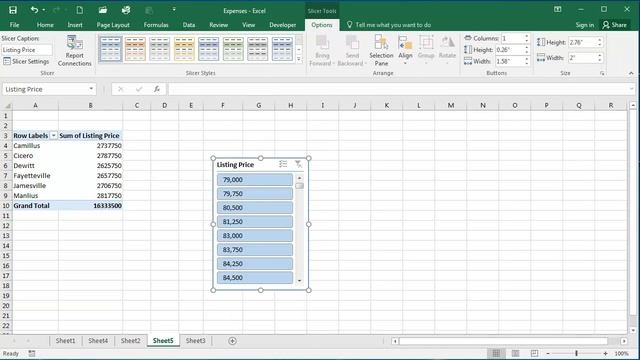Open the Name Box dropdown

[x=91, y=89]
